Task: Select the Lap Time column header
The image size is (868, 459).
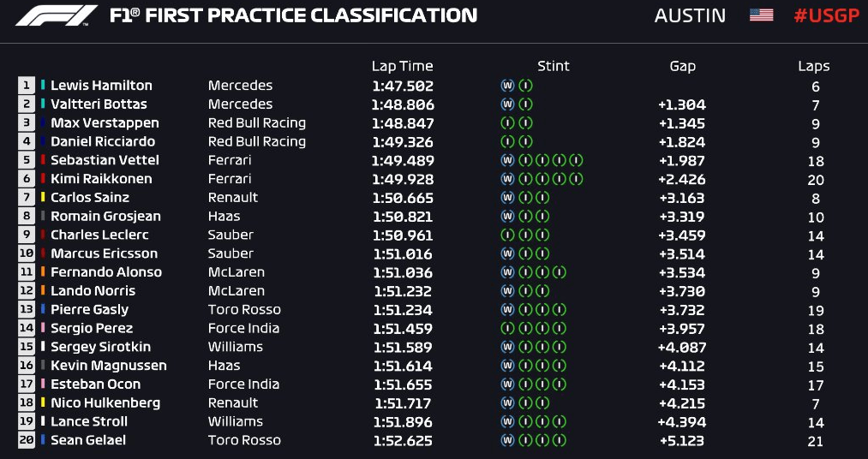Action: pos(402,66)
